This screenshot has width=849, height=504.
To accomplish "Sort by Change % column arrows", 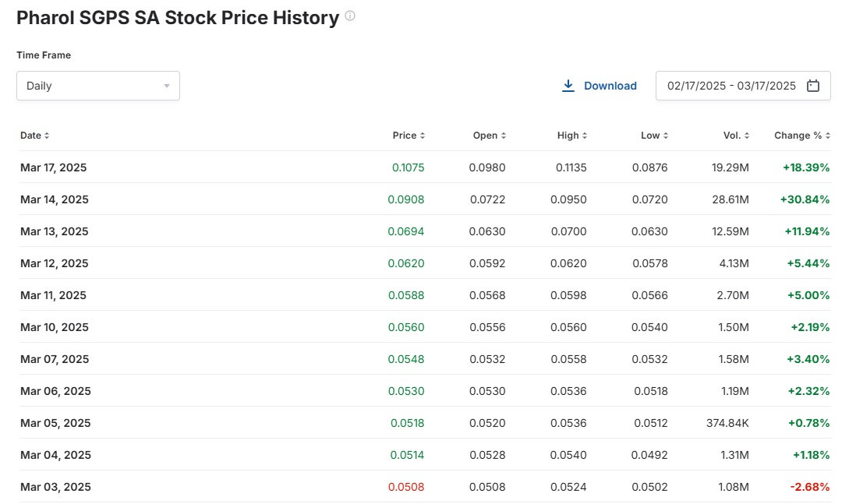I will pyautogui.click(x=828, y=136).
